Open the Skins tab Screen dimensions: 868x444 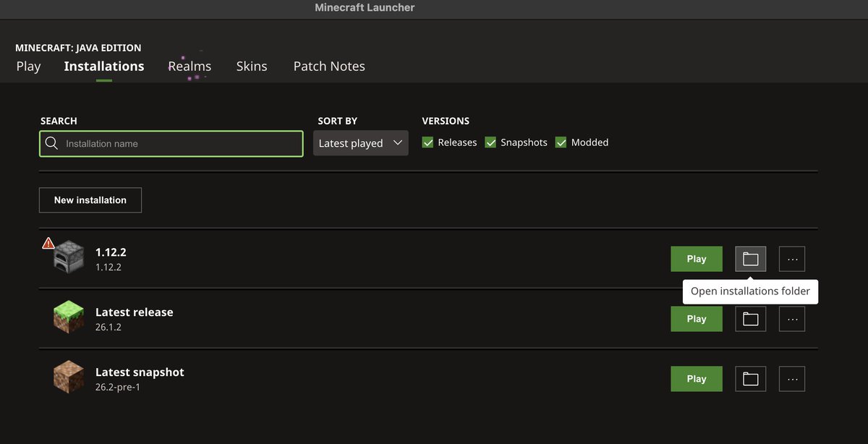[252, 66]
